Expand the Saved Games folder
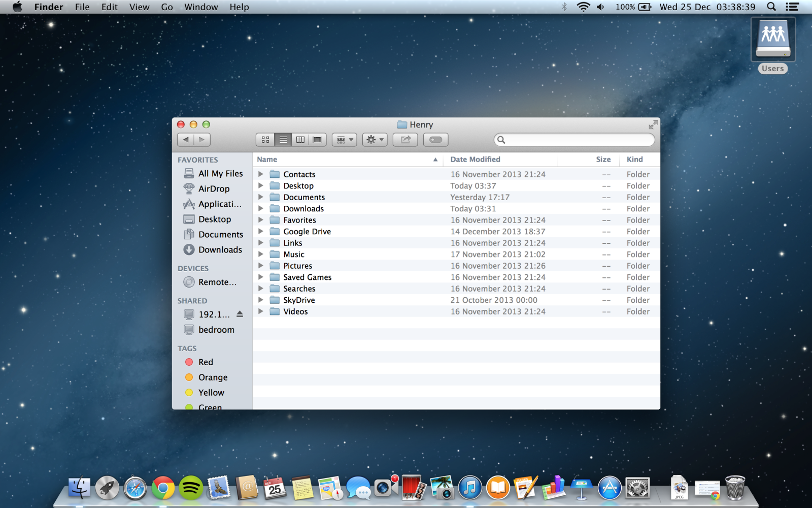Viewport: 812px width, 508px height. point(261,277)
